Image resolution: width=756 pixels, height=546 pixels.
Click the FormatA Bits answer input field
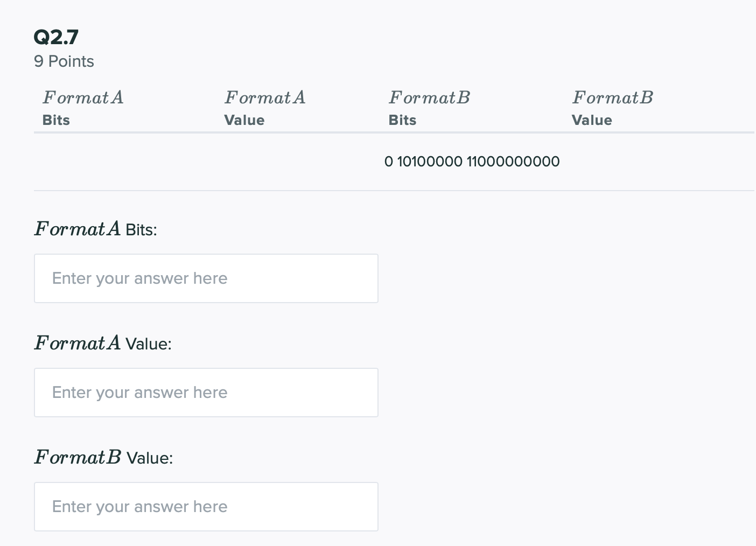[x=206, y=278]
